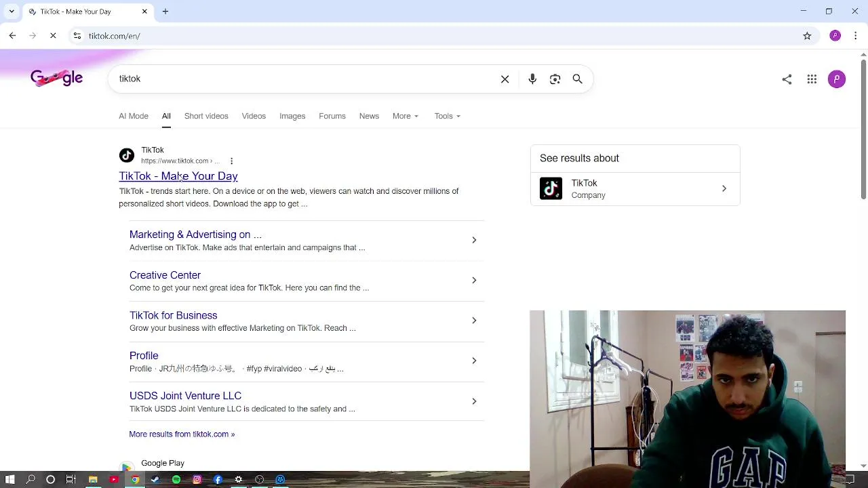Screen dimensions: 868x488
Task: Expand TikTok for Business row chevron
Action: point(474,320)
